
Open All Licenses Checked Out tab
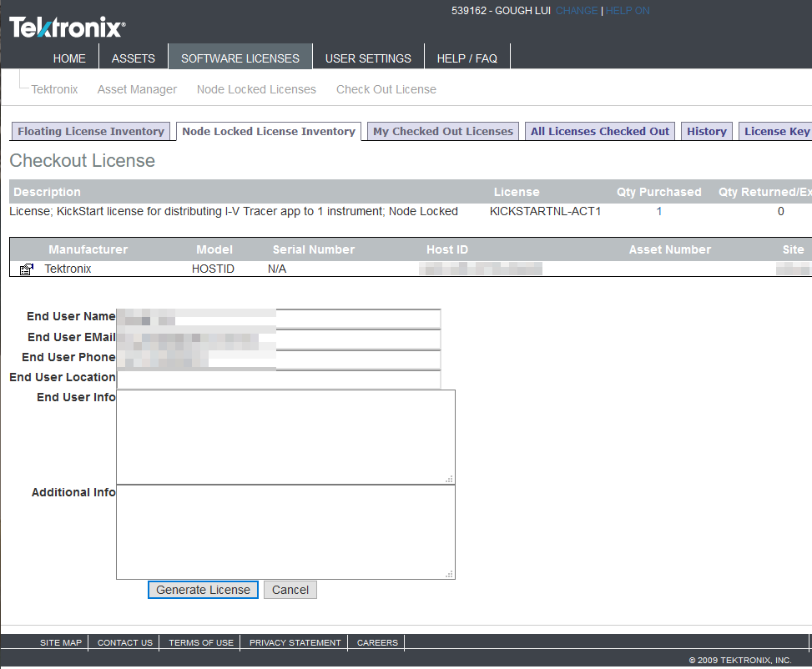(x=600, y=131)
